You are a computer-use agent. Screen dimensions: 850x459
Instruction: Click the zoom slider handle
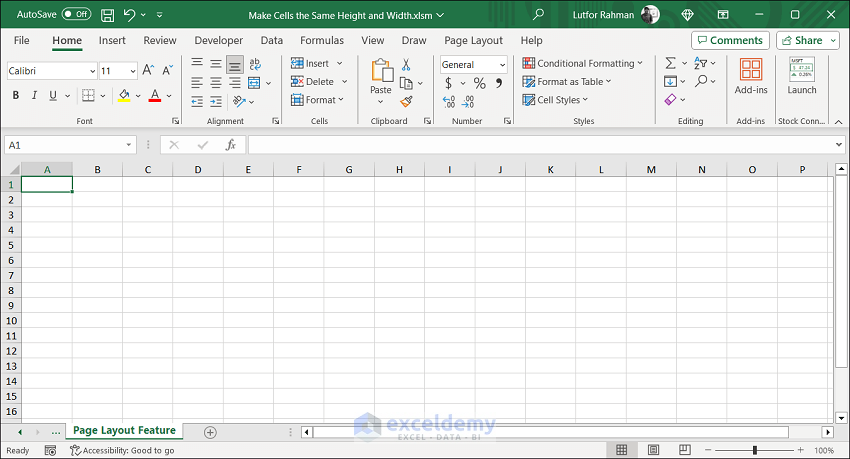click(755, 450)
